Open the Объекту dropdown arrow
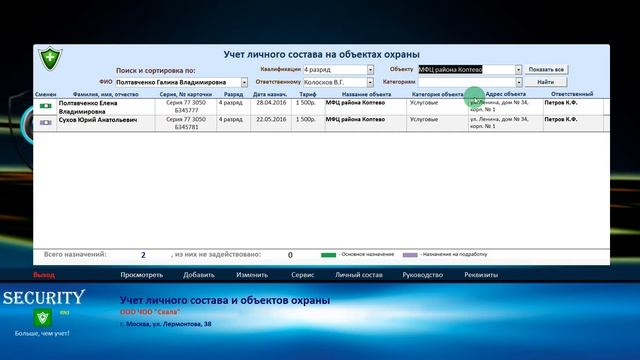640x360 pixels. [x=518, y=70]
